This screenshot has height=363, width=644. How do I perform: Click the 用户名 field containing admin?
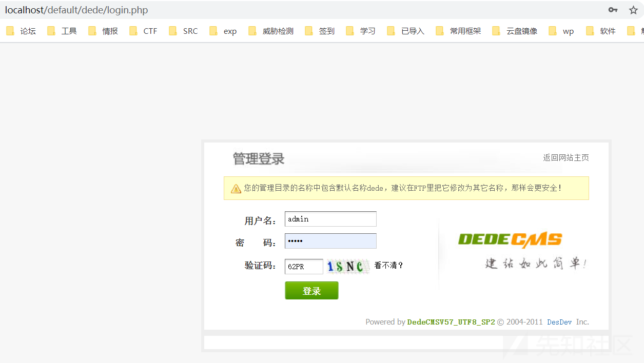(330, 219)
